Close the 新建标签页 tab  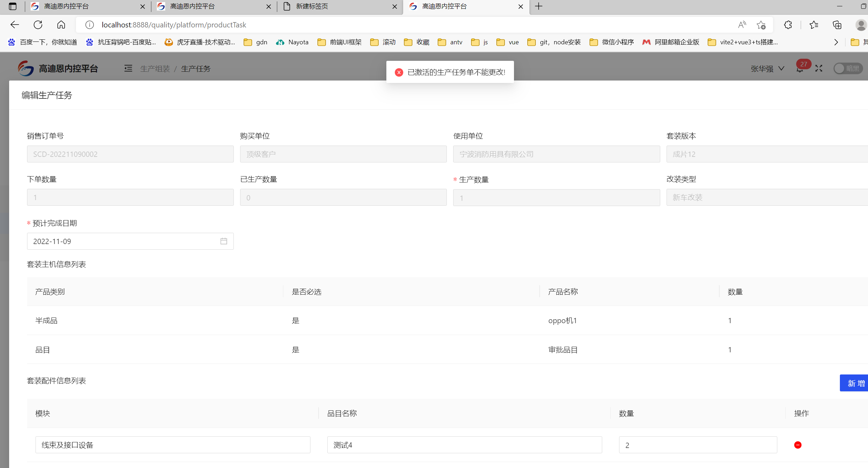point(394,6)
